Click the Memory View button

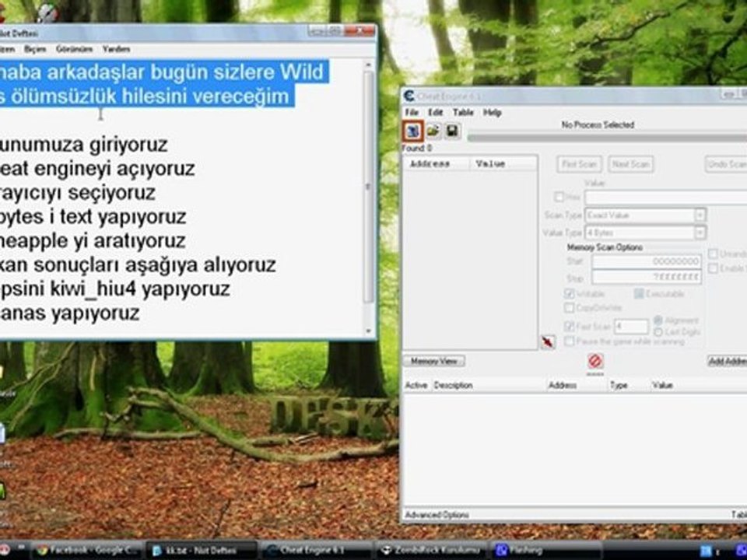point(433,361)
